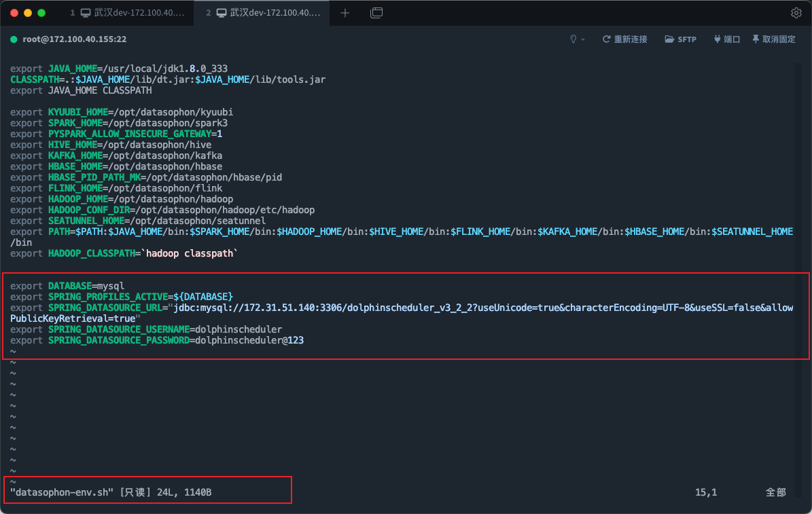Click the window layout icon beside the plus
The width and height of the screenshot is (812, 514).
click(x=376, y=13)
